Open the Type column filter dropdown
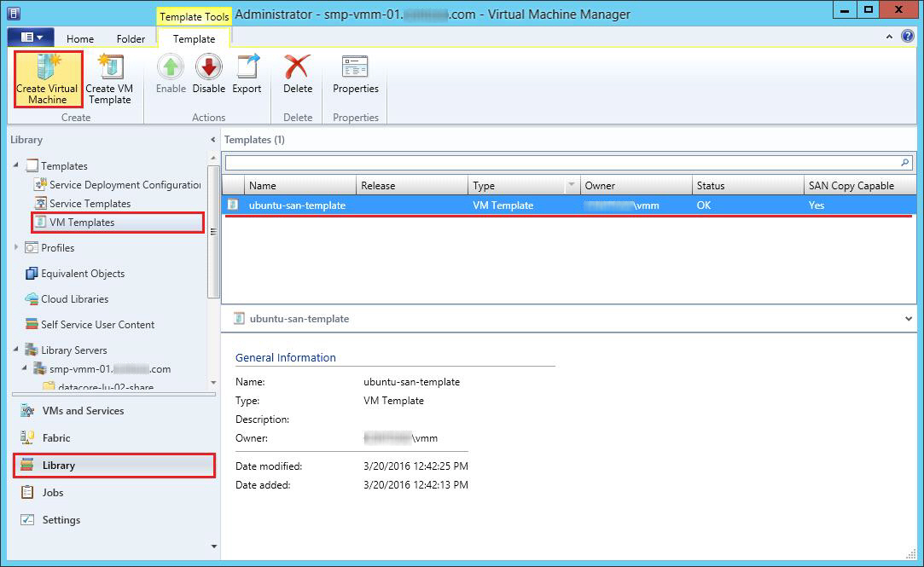The height and width of the screenshot is (567, 924). (x=571, y=186)
